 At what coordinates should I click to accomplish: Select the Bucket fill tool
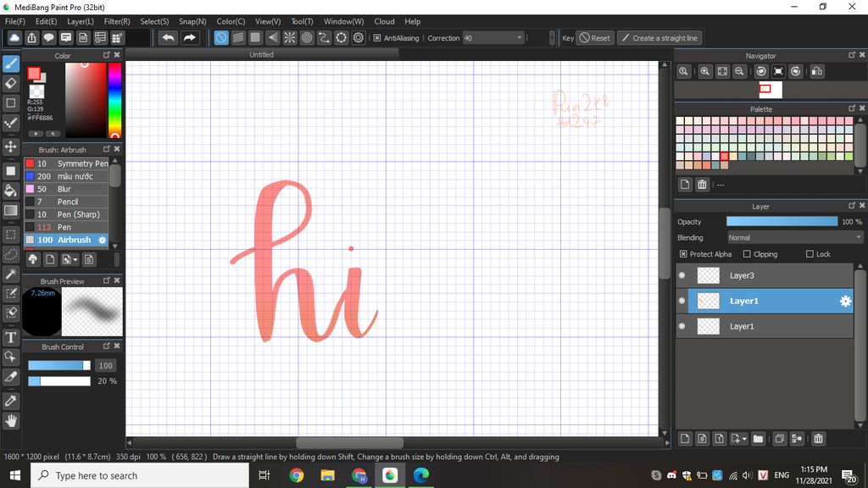(x=10, y=191)
